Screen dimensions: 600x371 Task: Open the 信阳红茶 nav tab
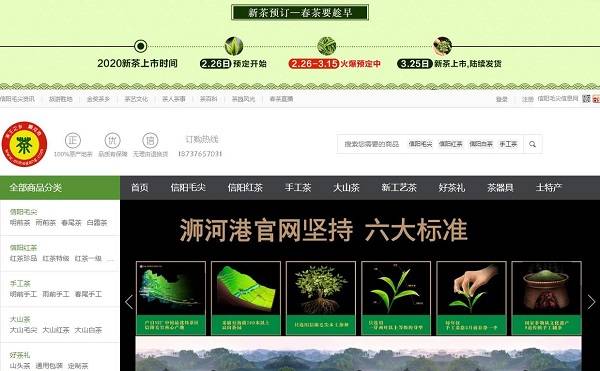click(245, 187)
